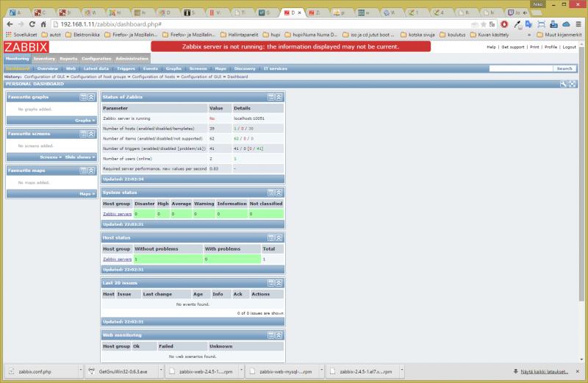Collapse the Host status widget
This screenshot has height=383, width=588.
pyautogui.click(x=279, y=238)
